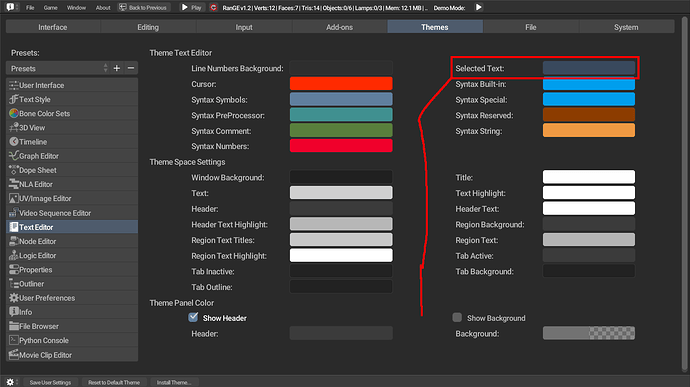
Task: Switch to the Input tab
Action: 244,27
